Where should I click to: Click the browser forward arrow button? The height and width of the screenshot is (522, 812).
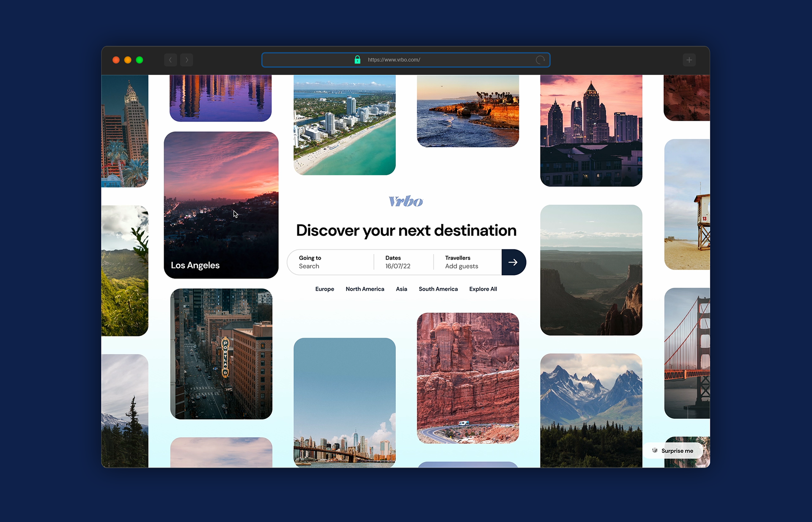click(187, 60)
